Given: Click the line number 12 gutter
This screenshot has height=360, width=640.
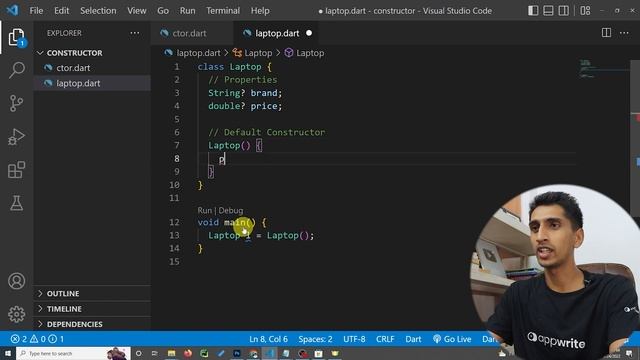Looking at the screenshot, I should click(174, 222).
